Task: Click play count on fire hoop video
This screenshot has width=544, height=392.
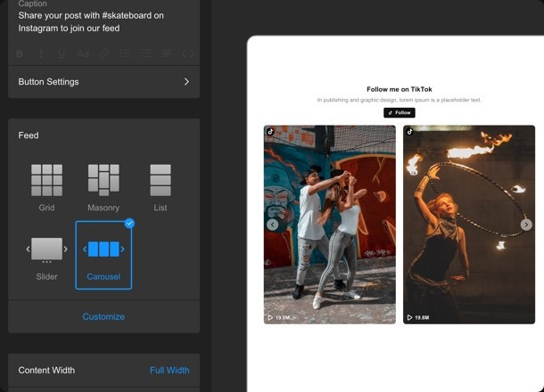Action: pos(420,317)
